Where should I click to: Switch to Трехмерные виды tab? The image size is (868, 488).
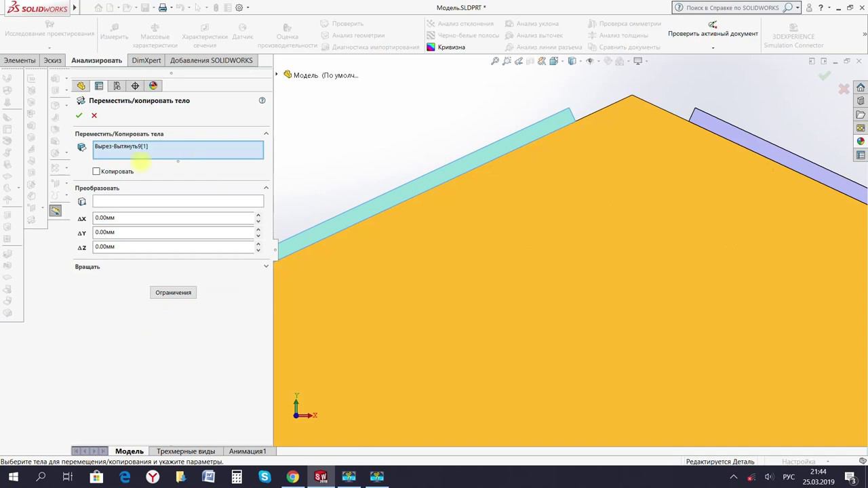tap(186, 451)
